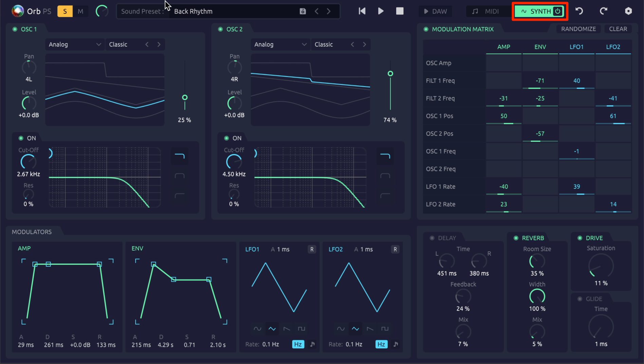
Task: Open settings via the hexagon icon
Action: click(628, 11)
